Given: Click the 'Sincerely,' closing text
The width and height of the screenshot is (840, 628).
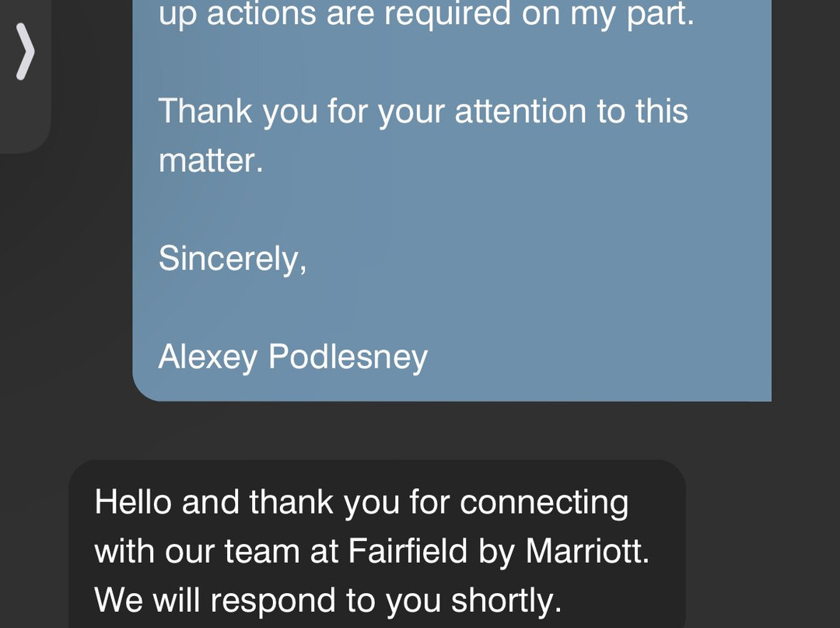Looking at the screenshot, I should click(232, 258).
